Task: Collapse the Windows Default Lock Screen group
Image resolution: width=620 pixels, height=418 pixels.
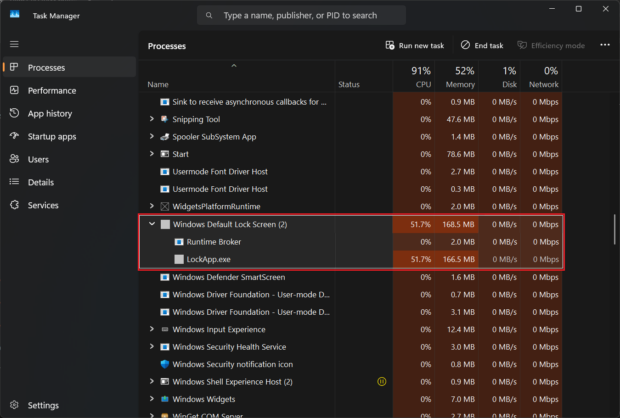Action: point(152,224)
